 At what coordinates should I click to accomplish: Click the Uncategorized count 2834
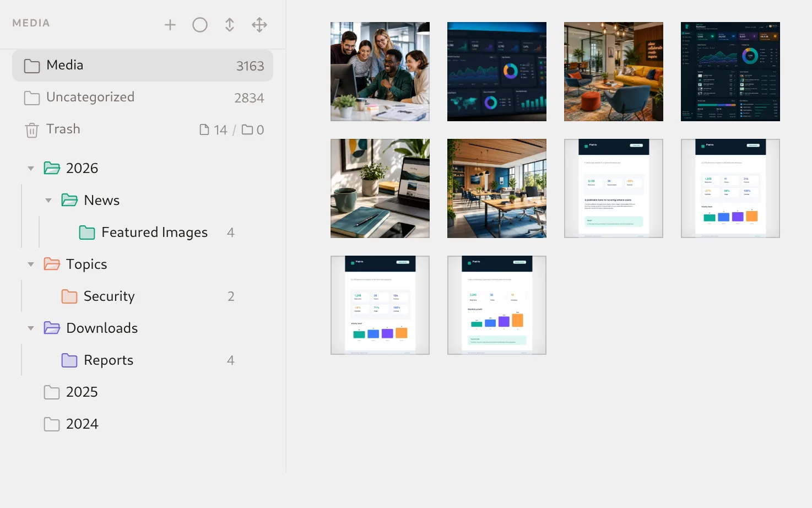click(x=249, y=98)
